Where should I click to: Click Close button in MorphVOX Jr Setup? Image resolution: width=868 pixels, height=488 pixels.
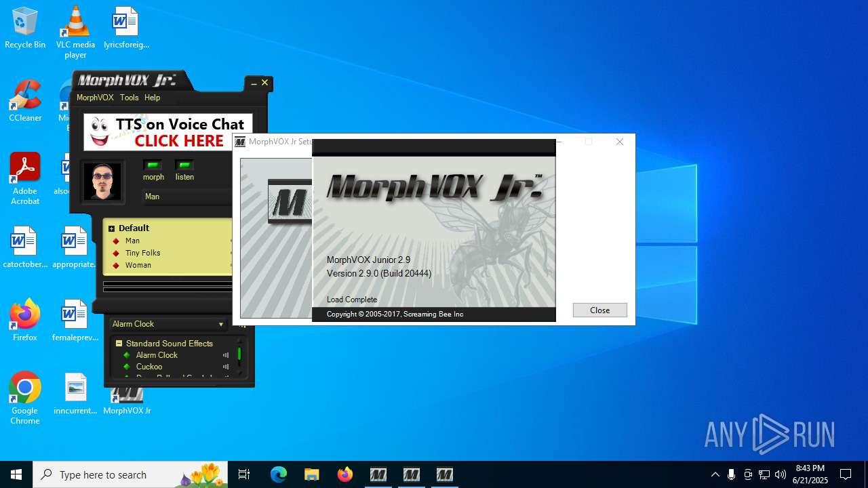coord(599,310)
